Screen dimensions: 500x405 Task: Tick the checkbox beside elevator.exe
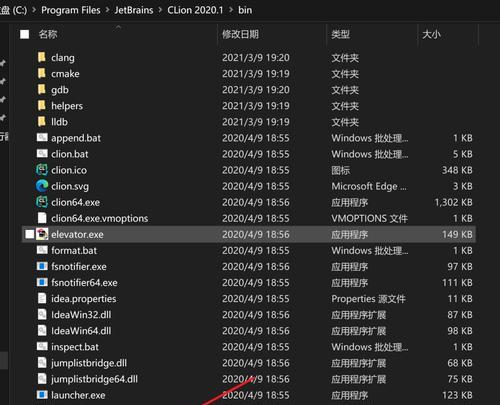(x=30, y=234)
